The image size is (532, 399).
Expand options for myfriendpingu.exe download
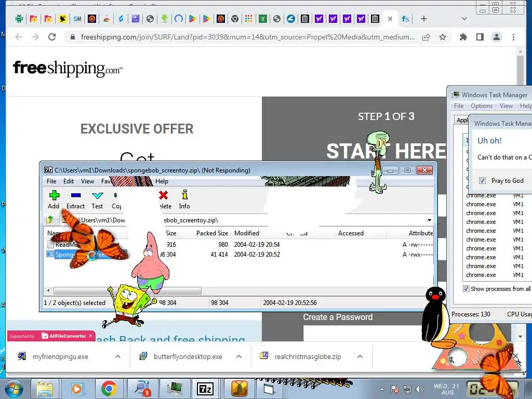click(118, 356)
